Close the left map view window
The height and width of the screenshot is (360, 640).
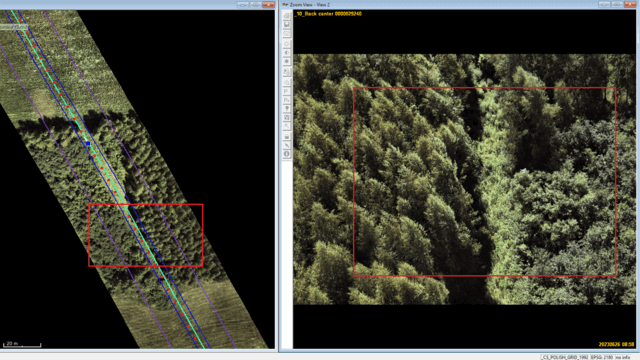tap(269, 4)
